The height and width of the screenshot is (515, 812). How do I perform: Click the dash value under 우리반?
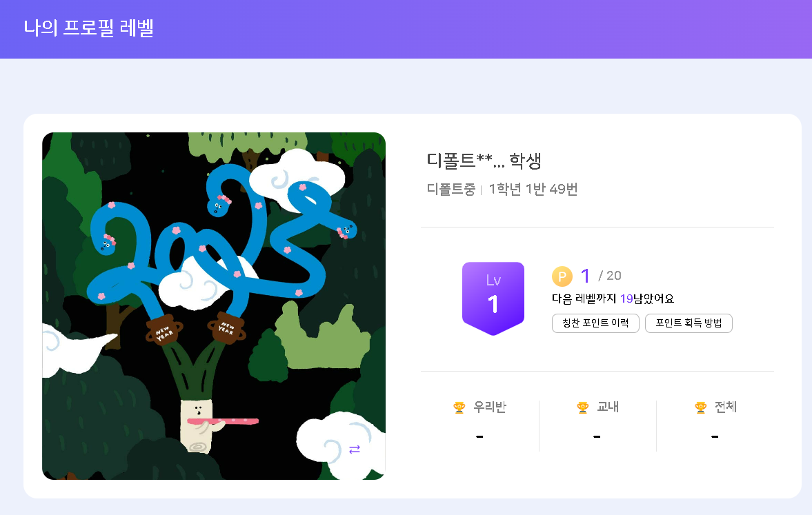point(479,437)
